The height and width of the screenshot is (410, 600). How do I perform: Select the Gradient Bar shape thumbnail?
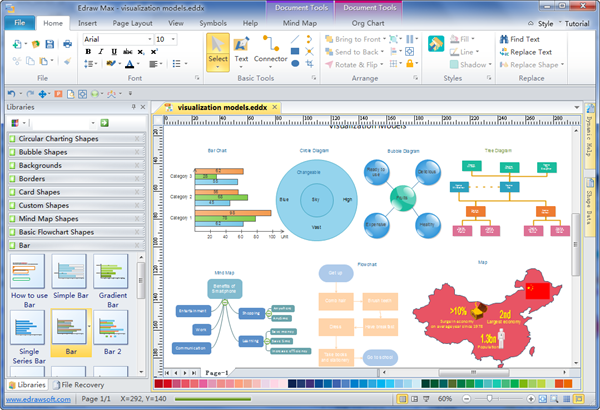point(111,271)
